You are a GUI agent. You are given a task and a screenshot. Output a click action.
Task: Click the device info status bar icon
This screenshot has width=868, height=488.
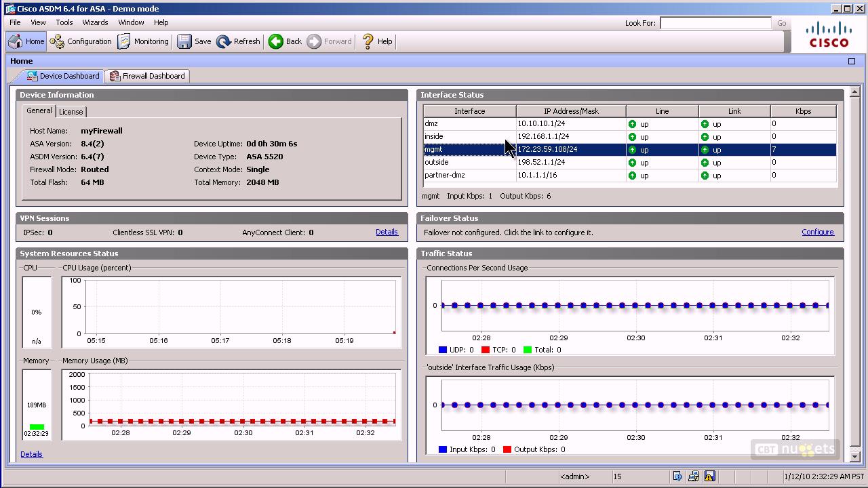point(677,476)
